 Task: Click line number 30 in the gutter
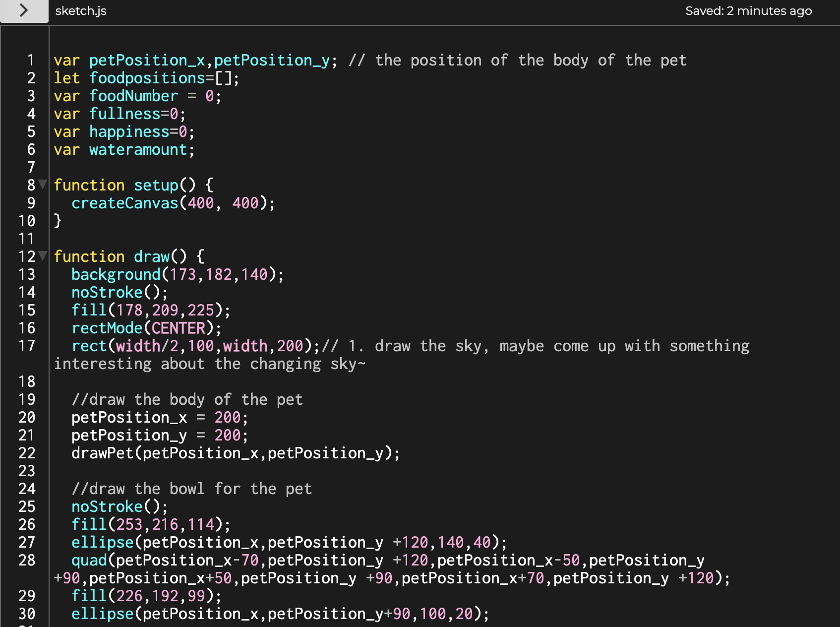(26, 614)
